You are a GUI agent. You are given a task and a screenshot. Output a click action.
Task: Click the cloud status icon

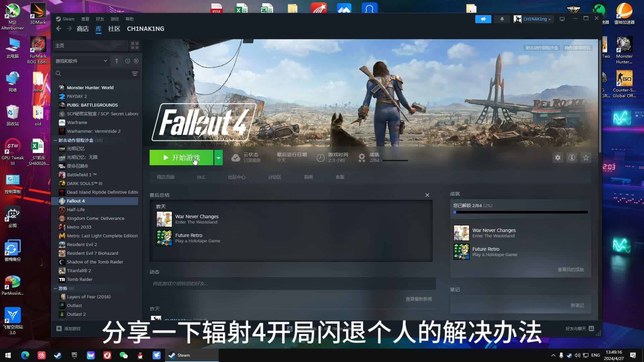[236, 158]
